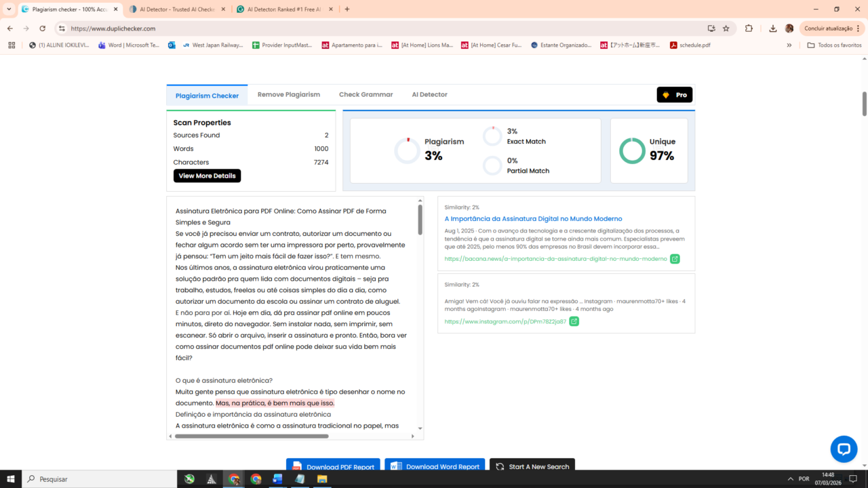
Task: Open File Explorer from the taskbar
Action: 322,479
